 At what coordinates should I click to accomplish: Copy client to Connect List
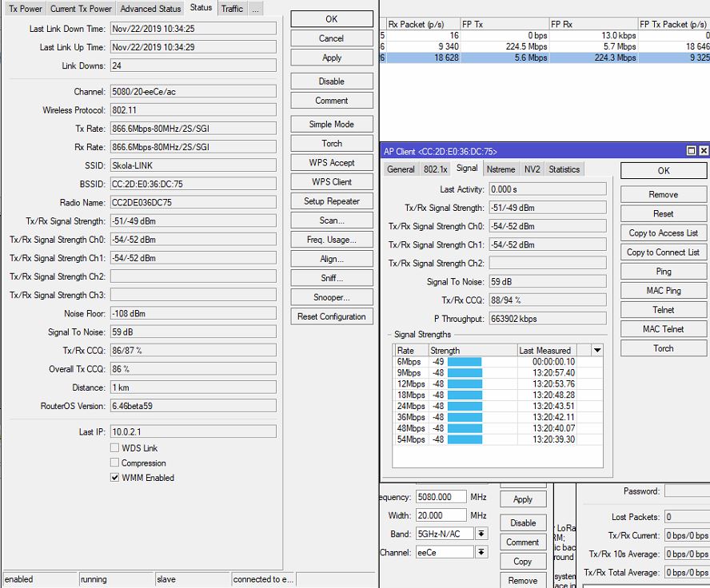(664, 252)
